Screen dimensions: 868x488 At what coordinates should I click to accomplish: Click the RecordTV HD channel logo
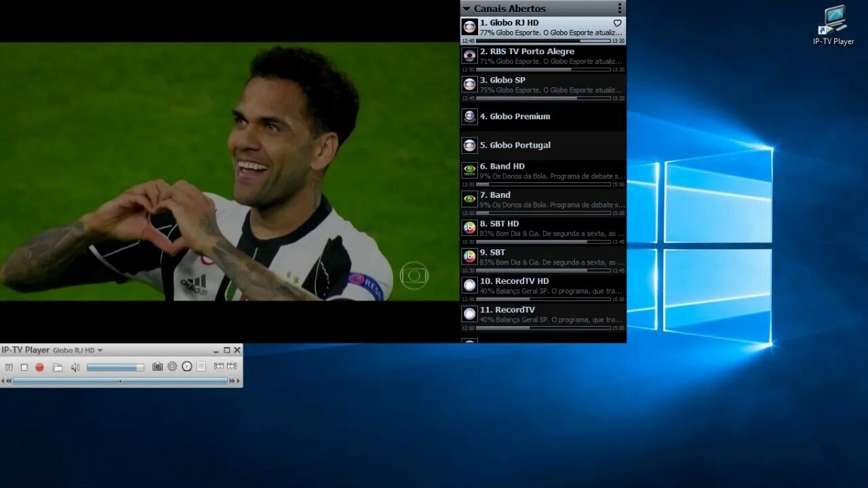(469, 285)
